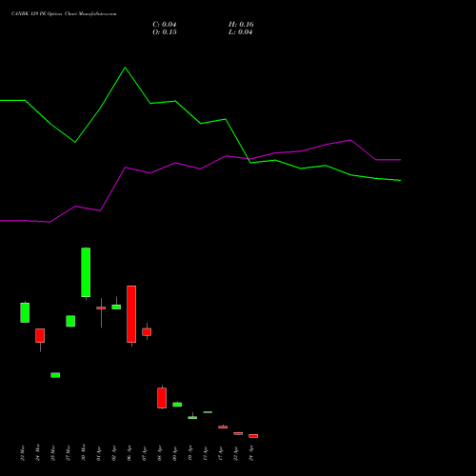Click the "09 Apr" date axis label
476x476 pixels.
(174, 453)
